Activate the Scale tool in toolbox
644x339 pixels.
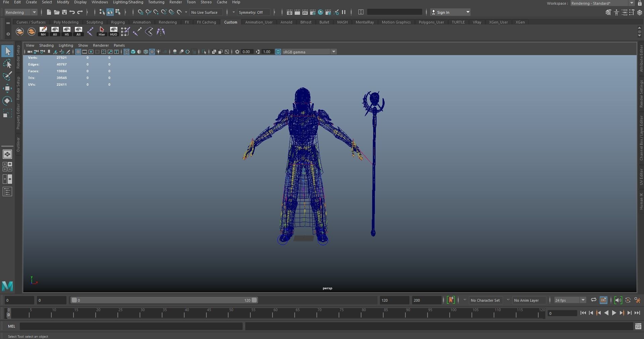point(7,114)
